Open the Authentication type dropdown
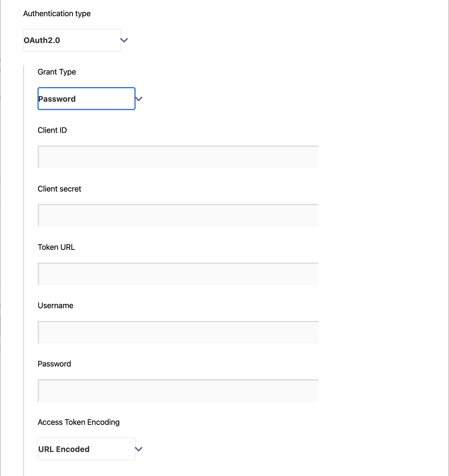449x476 pixels. (71, 40)
